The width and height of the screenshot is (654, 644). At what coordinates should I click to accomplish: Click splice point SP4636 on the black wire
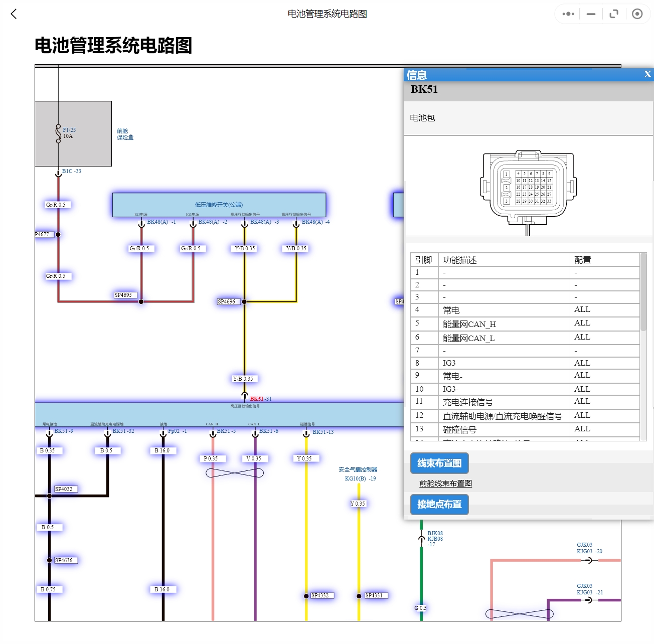click(x=63, y=560)
